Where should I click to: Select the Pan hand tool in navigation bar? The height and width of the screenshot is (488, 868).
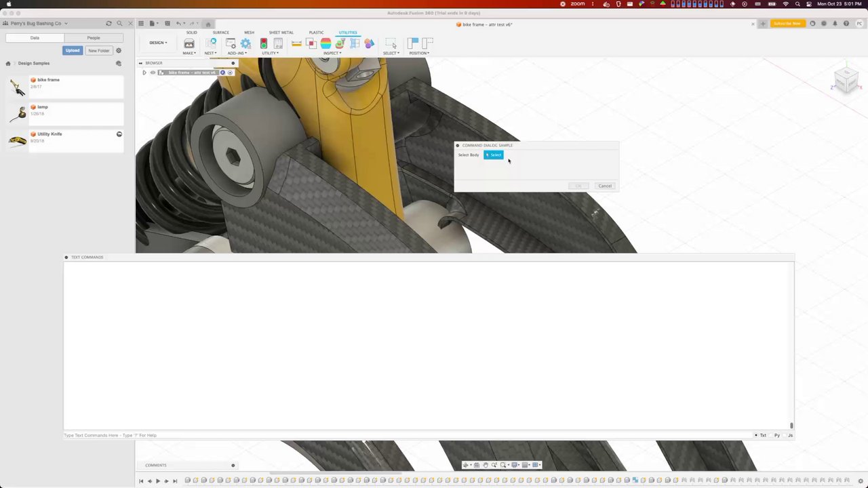pos(485,465)
